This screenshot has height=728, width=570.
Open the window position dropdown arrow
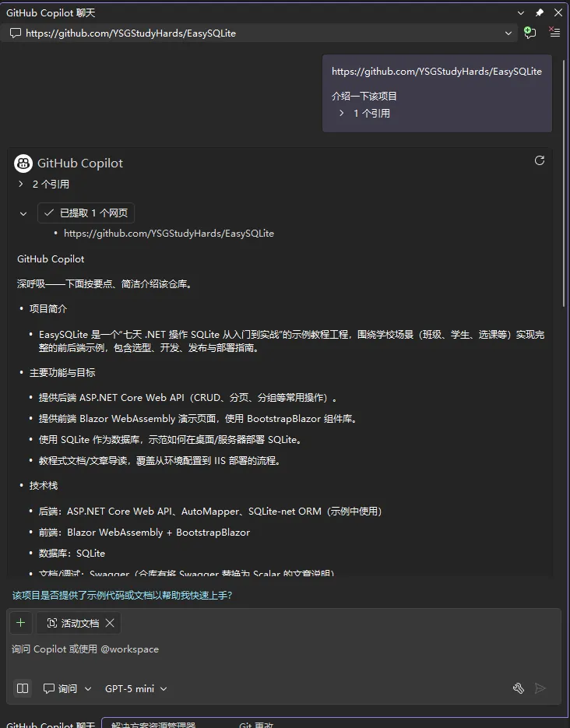[521, 13]
